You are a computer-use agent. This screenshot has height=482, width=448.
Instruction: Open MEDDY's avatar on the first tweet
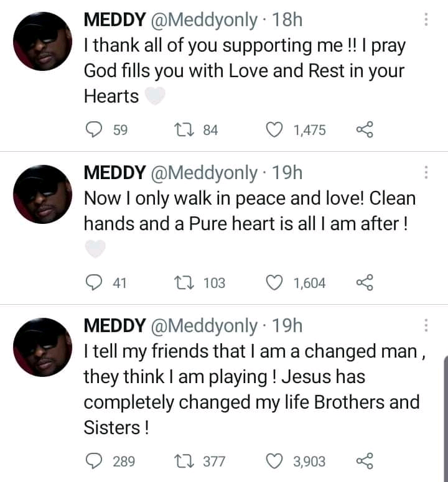pos(41,42)
